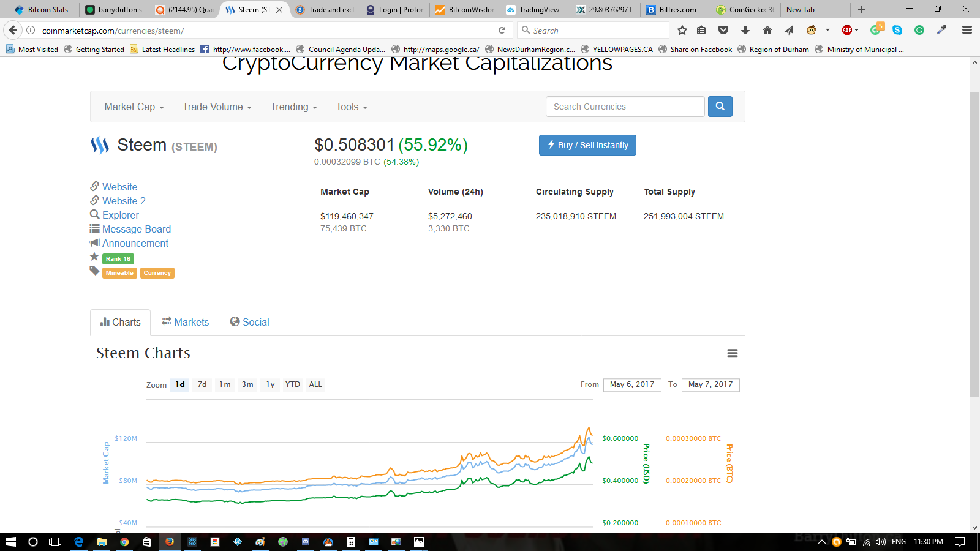Open the Greasemonkey dropdown arrow
Image resolution: width=980 pixels, height=551 pixels.
pyautogui.click(x=828, y=30)
